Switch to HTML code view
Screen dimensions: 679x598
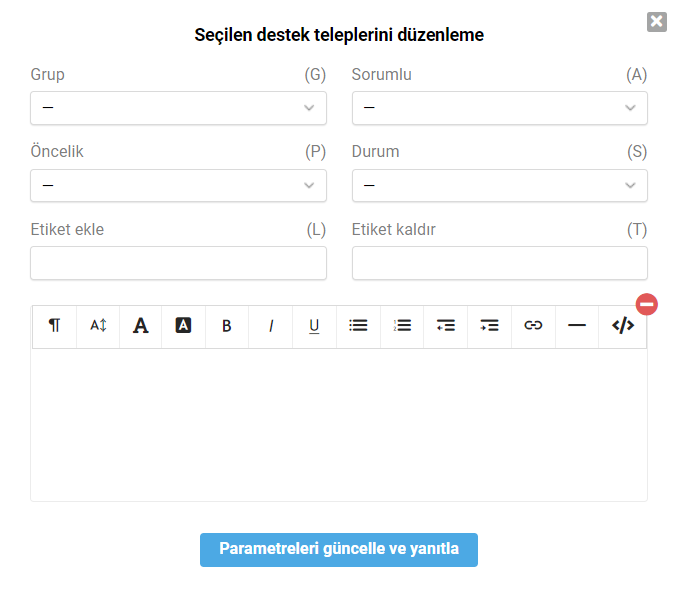623,326
